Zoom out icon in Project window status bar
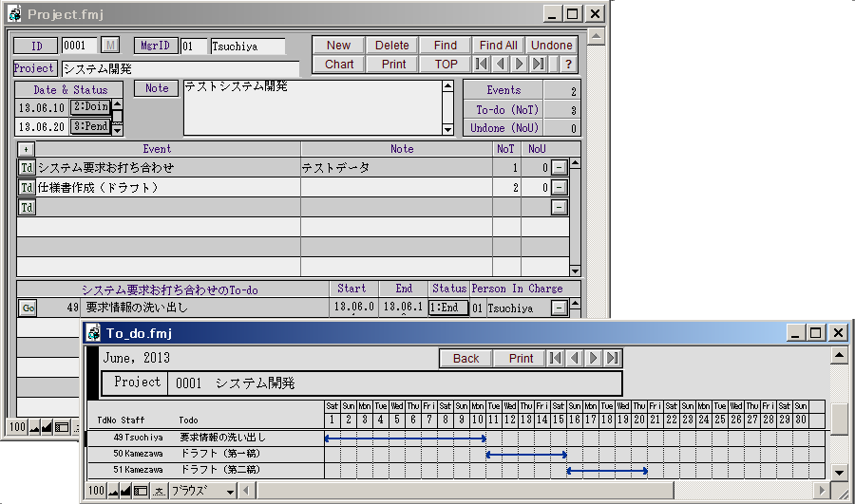Screen dimensions: 855x504 34,427
